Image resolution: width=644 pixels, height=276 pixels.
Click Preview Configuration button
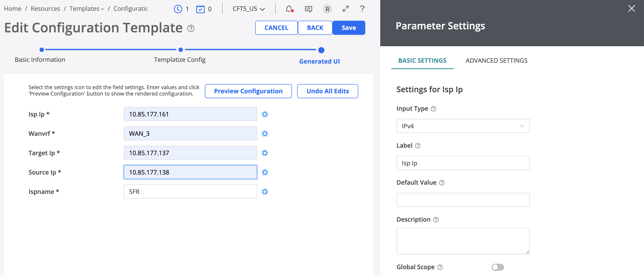248,91
